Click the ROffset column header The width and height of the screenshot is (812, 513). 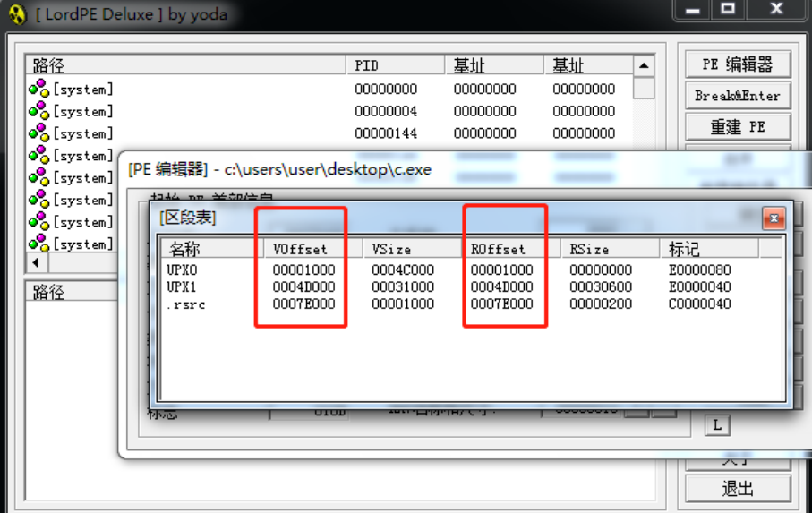coord(510,249)
